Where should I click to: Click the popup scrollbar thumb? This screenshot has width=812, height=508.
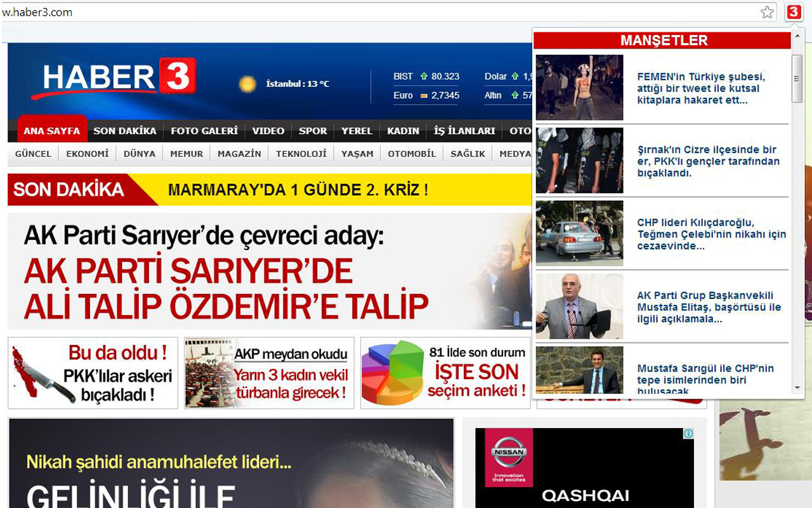click(797, 79)
